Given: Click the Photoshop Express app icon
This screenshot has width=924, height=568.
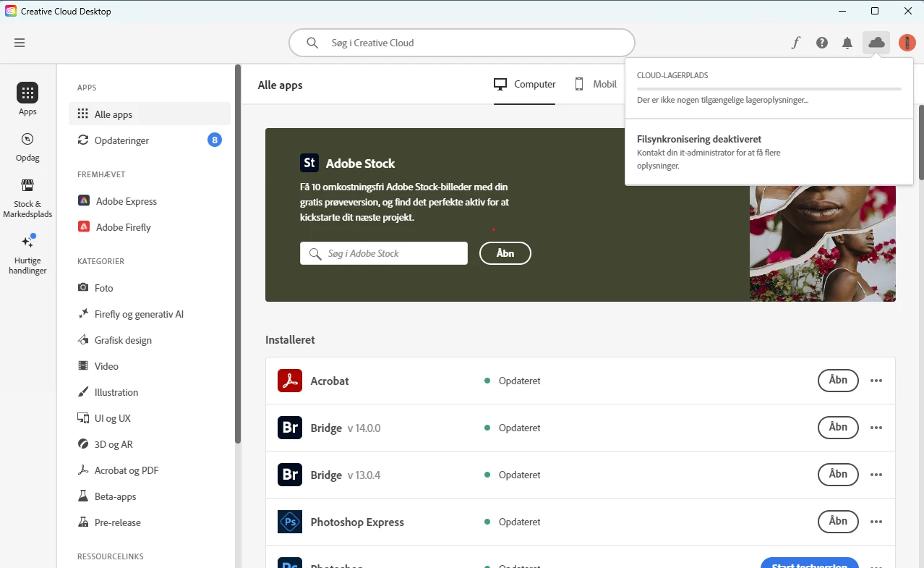Looking at the screenshot, I should [290, 522].
